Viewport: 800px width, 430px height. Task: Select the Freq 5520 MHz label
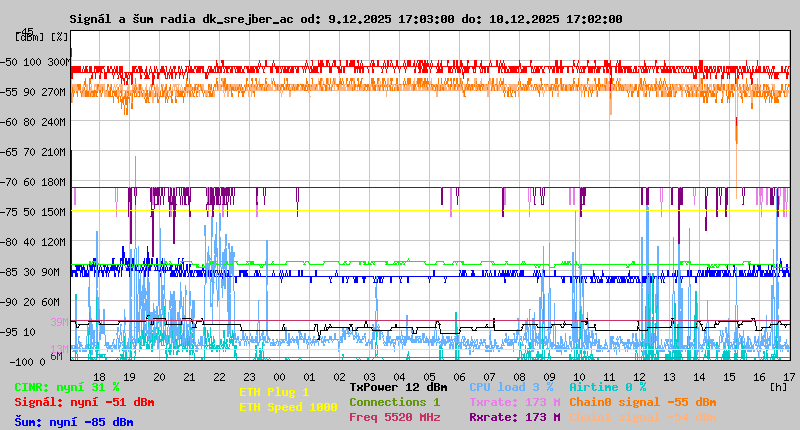[x=394, y=417]
